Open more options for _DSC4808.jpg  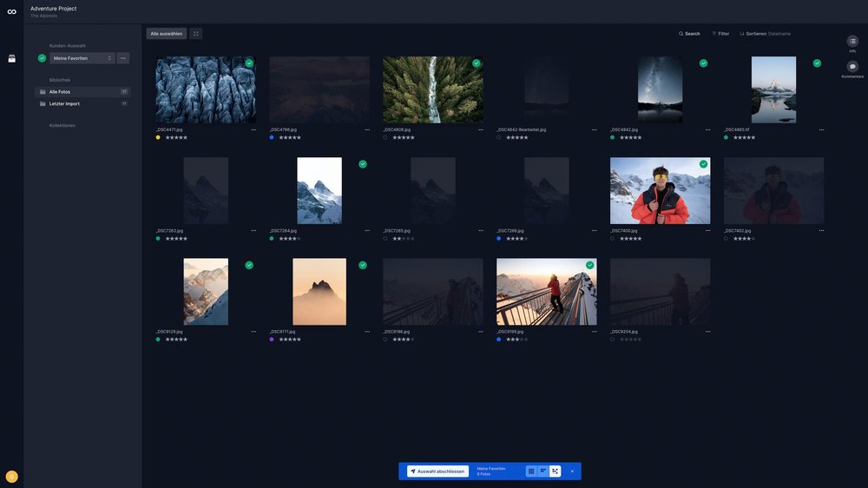point(481,129)
